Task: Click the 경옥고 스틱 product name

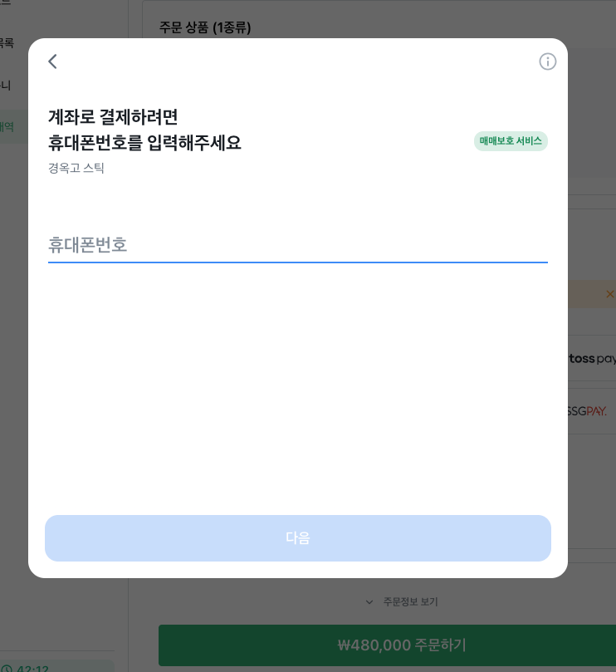Action: tap(76, 168)
